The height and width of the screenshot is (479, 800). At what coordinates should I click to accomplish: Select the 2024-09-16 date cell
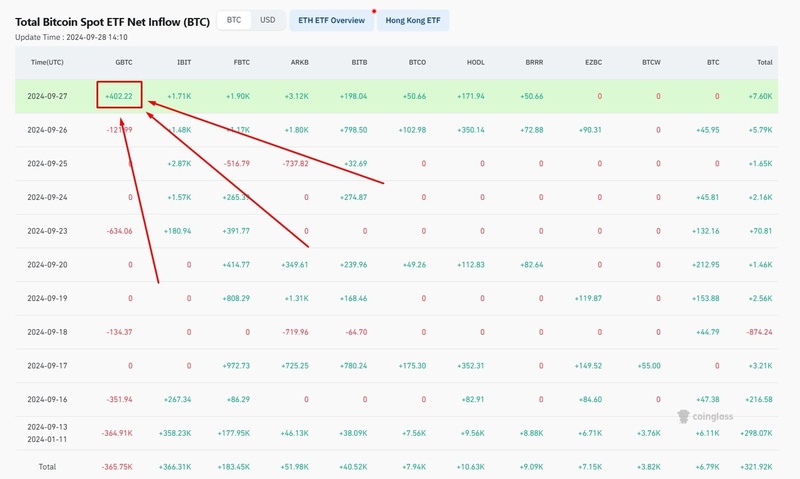tap(47, 399)
